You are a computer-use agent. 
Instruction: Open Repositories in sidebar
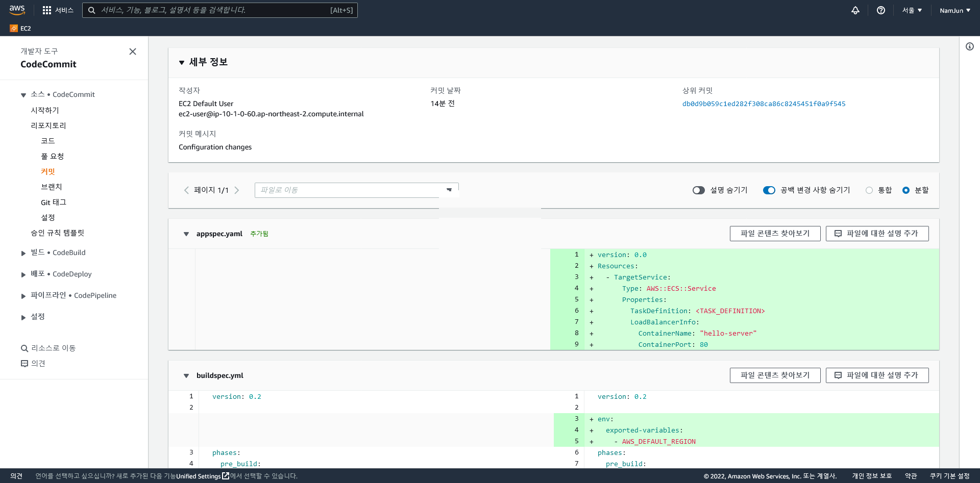48,125
